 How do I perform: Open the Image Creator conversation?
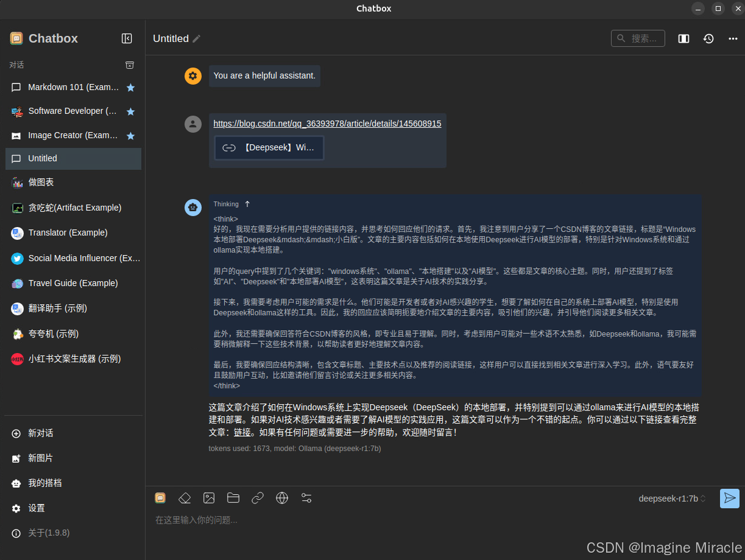point(73,135)
